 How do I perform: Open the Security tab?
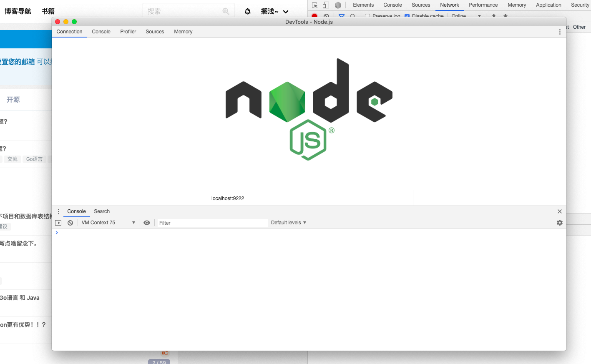pyautogui.click(x=580, y=5)
